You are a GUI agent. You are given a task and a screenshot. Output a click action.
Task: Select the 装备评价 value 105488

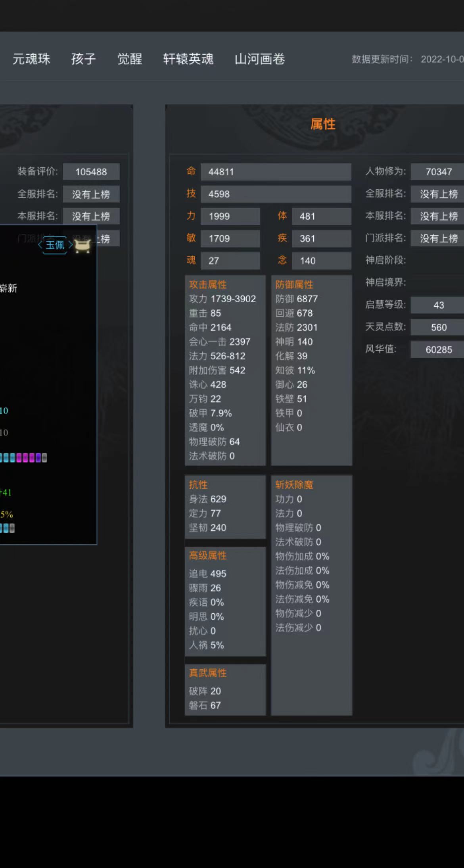(91, 172)
